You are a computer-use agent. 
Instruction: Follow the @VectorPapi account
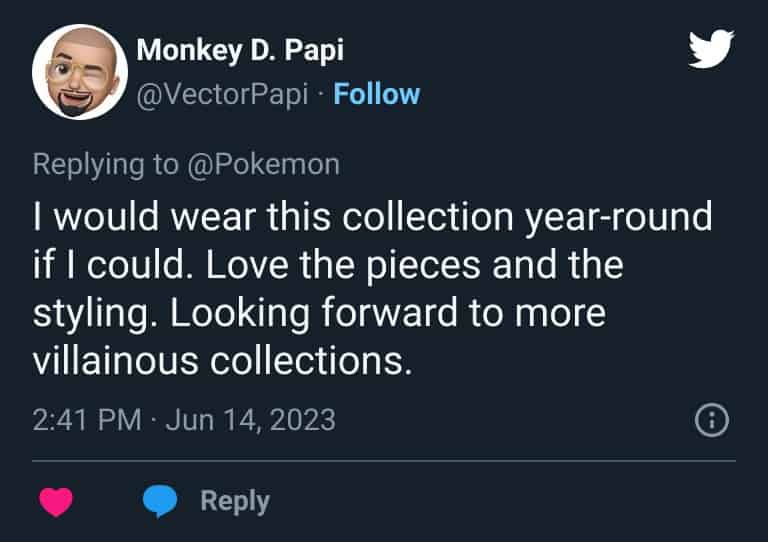[377, 94]
